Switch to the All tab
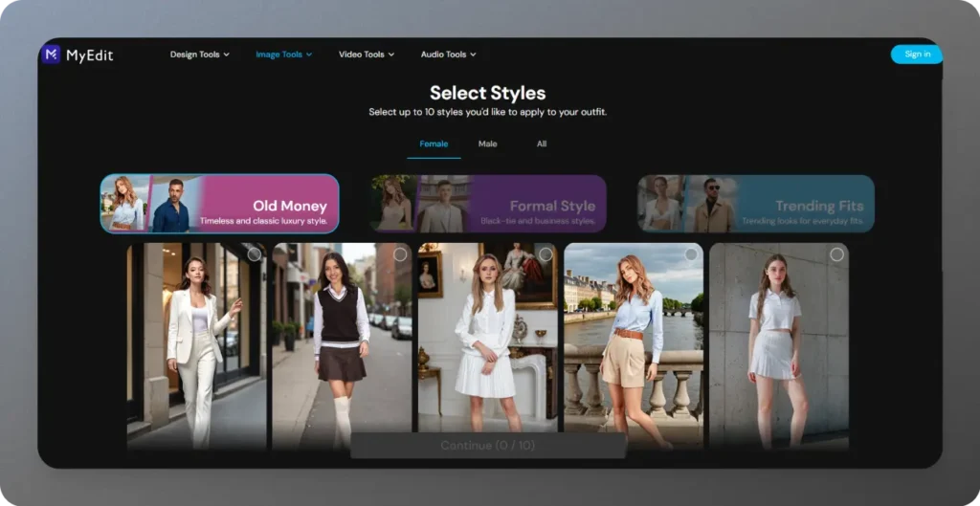The width and height of the screenshot is (980, 506). pos(542,144)
